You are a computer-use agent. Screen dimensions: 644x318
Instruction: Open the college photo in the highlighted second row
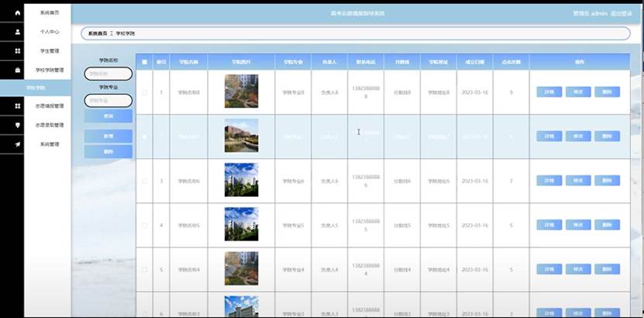click(x=242, y=136)
